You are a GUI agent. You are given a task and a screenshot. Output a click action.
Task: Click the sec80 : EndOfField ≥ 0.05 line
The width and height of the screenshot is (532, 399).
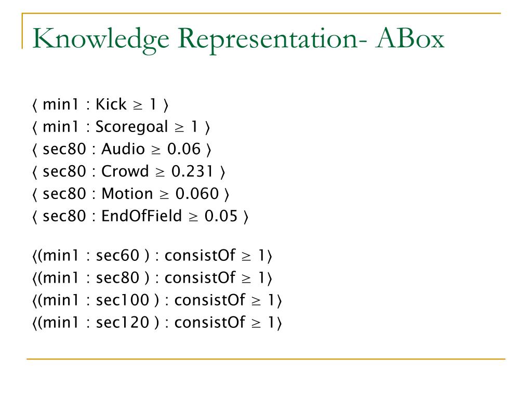[x=140, y=216]
